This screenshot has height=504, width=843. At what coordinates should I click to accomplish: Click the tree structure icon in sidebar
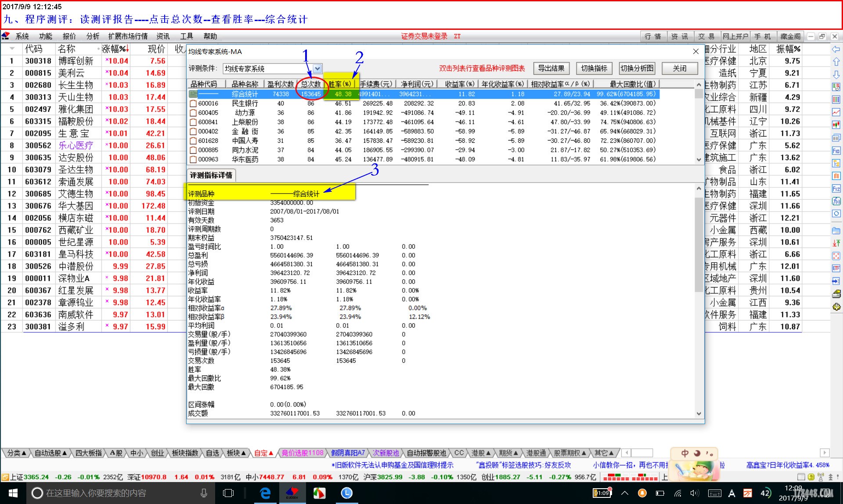click(836, 163)
